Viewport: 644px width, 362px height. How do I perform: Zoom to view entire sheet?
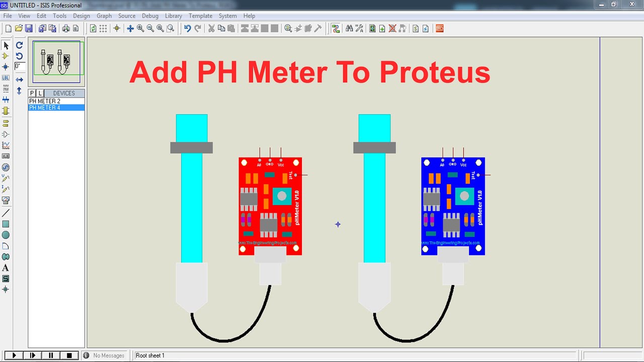click(x=160, y=29)
